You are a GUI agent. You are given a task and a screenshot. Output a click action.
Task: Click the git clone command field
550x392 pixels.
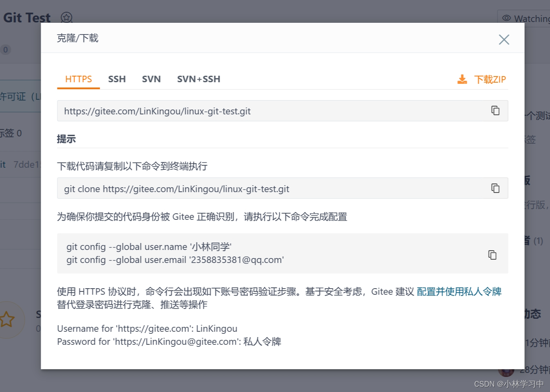click(283, 188)
